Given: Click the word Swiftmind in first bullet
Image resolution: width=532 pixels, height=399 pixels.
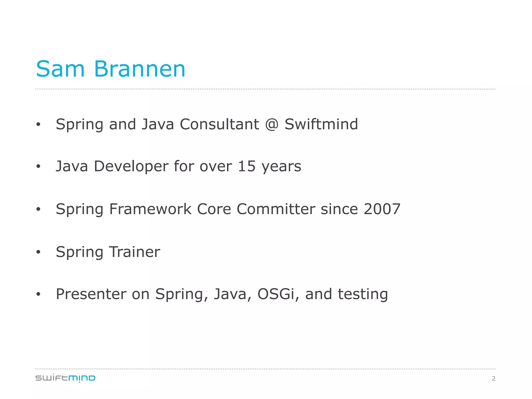Looking at the screenshot, I should (321, 124).
